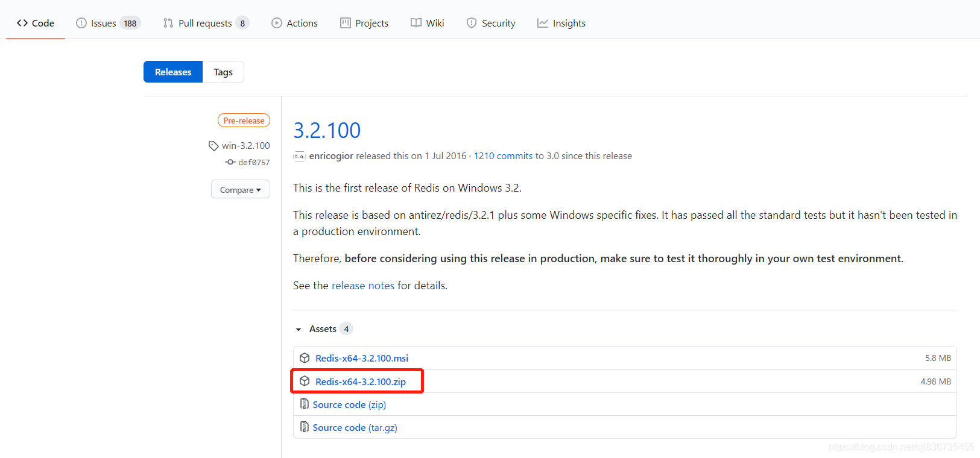Download Redis-x64-3.2.100.msi
Image resolution: width=980 pixels, height=458 pixels.
coord(362,358)
